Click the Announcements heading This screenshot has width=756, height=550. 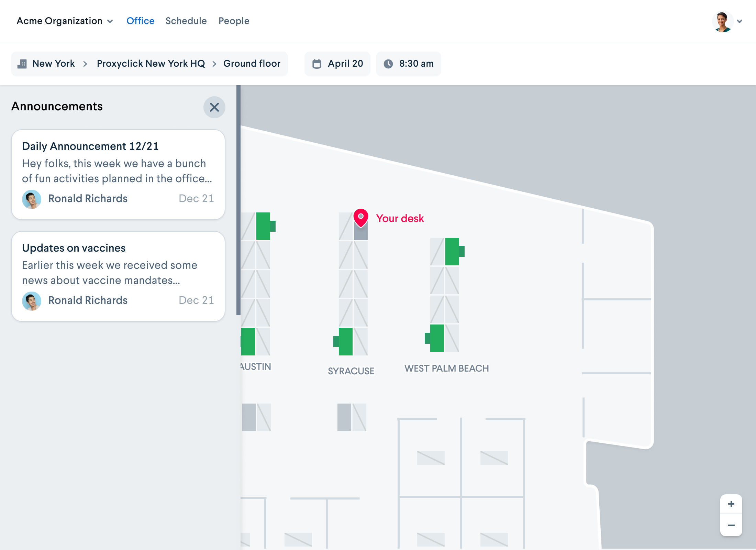(57, 107)
